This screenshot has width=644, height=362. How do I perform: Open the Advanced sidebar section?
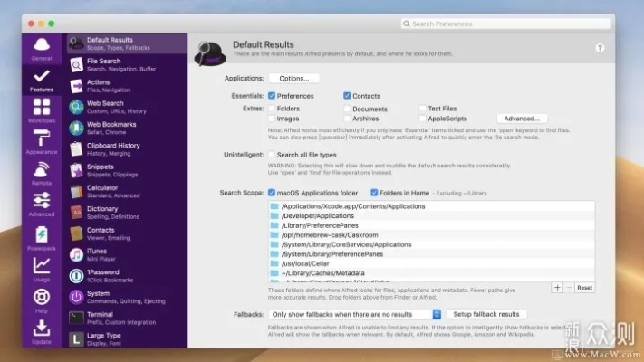[42, 204]
